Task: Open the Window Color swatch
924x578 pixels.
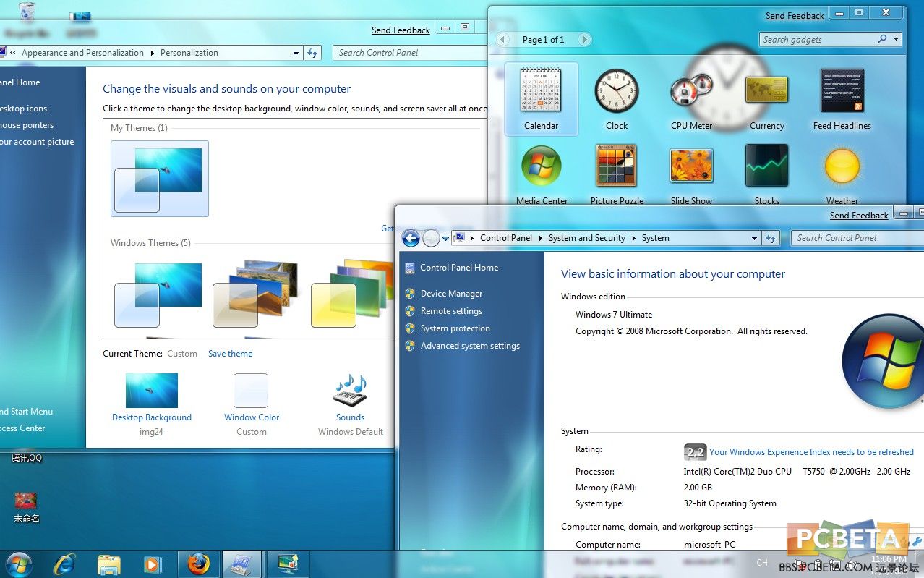Action: (x=251, y=391)
